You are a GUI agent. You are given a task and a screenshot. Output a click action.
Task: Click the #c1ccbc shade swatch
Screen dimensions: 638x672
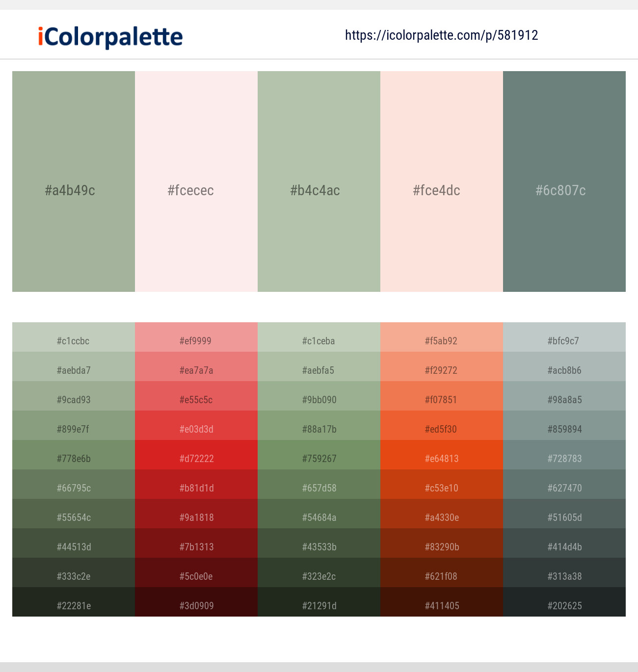tap(73, 340)
